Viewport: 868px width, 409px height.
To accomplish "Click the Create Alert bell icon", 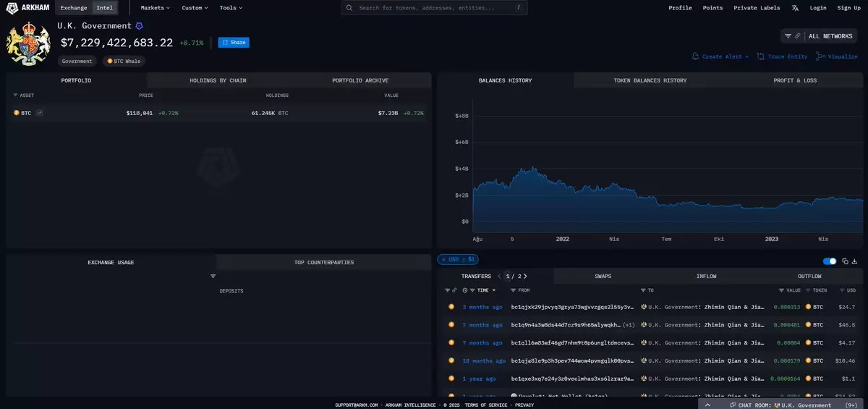I will (695, 56).
